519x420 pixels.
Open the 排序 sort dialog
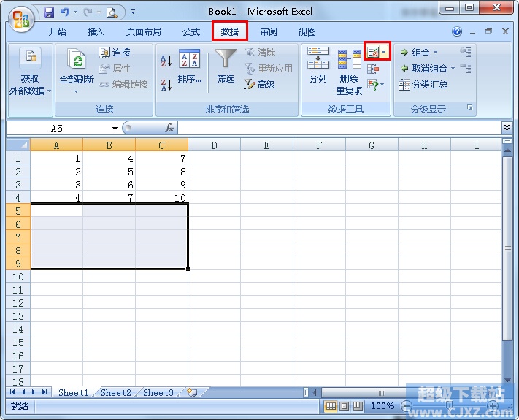pyautogui.click(x=189, y=66)
